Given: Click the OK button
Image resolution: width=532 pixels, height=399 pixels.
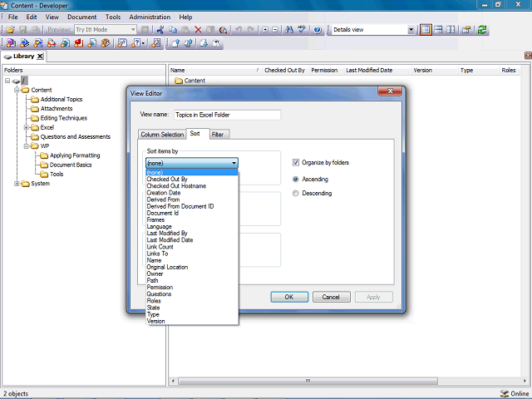Looking at the screenshot, I should tap(289, 297).
